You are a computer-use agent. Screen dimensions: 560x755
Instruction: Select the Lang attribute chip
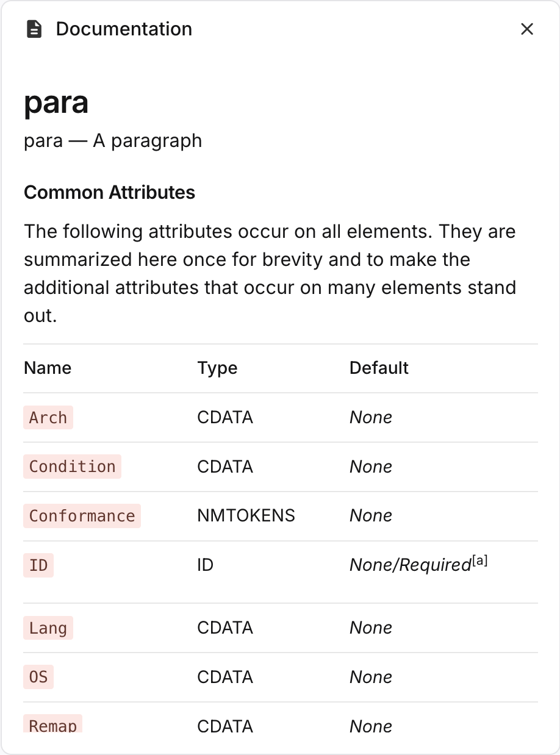48,628
